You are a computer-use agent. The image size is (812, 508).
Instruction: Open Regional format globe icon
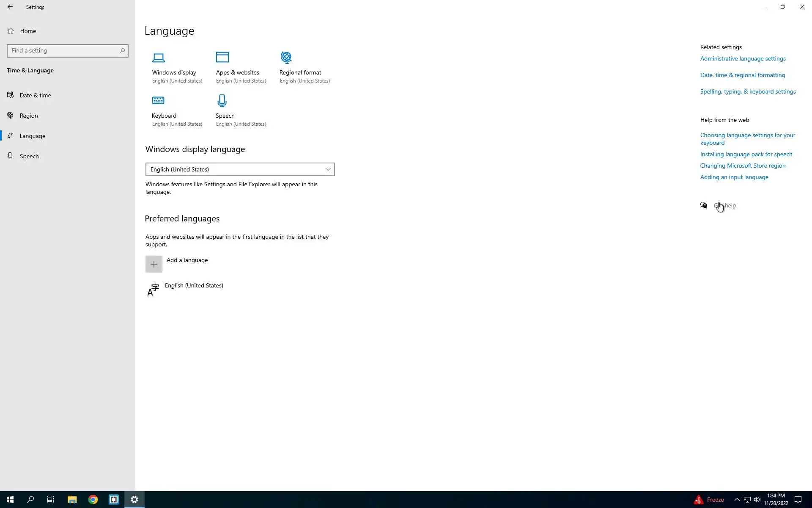(x=286, y=57)
